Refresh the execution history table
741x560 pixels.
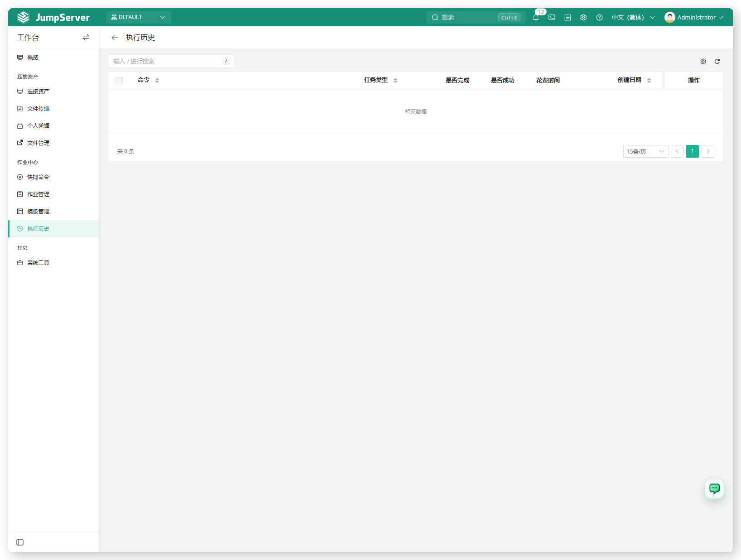pos(717,61)
